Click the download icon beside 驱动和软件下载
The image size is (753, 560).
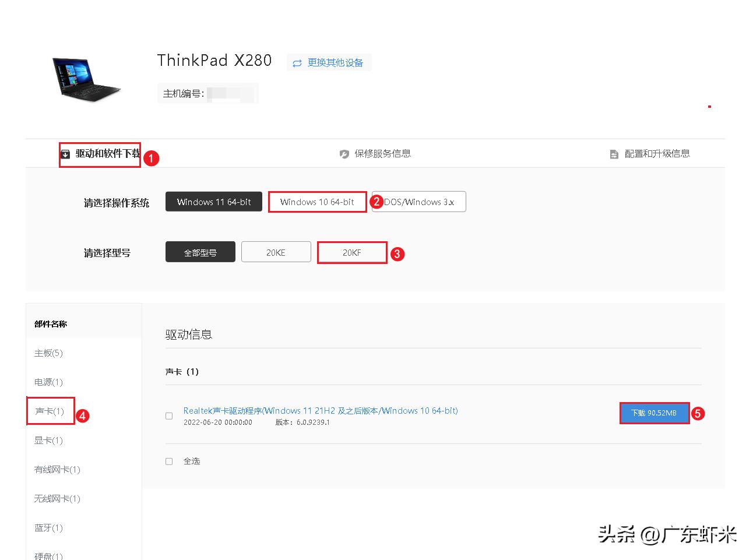[65, 153]
